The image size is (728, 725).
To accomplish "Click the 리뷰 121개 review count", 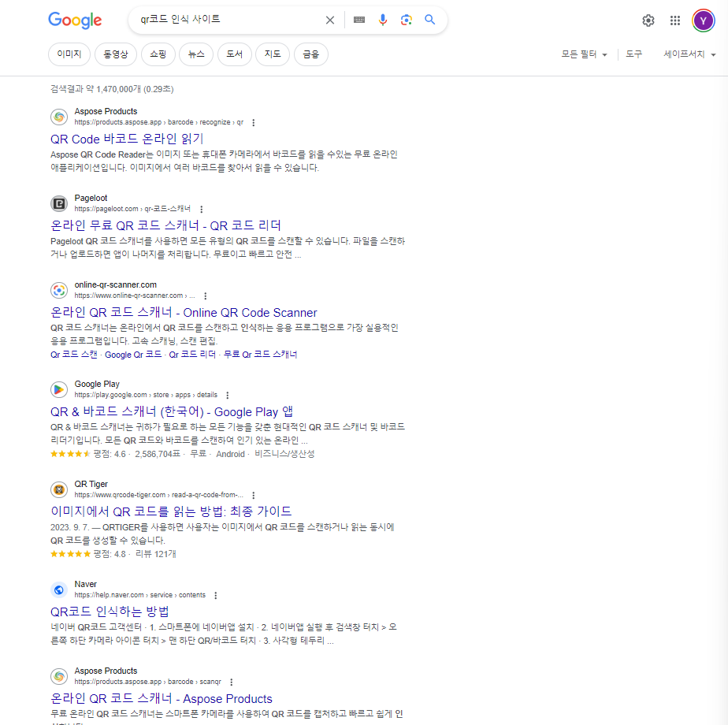I will 156,554.
